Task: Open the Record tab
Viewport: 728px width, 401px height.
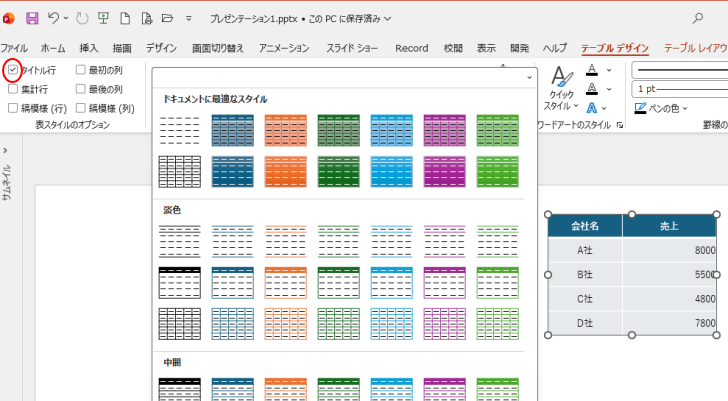Action: (412, 48)
